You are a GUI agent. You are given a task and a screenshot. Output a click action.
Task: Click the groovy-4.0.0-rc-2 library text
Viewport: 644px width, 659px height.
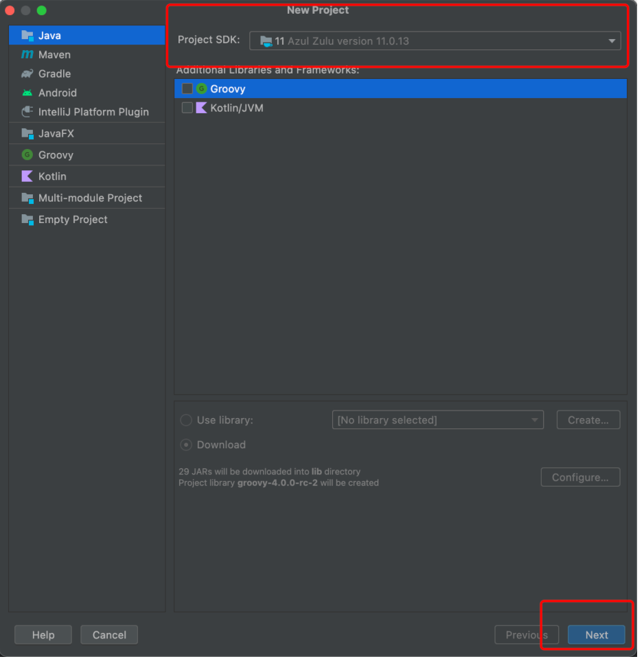click(x=278, y=484)
